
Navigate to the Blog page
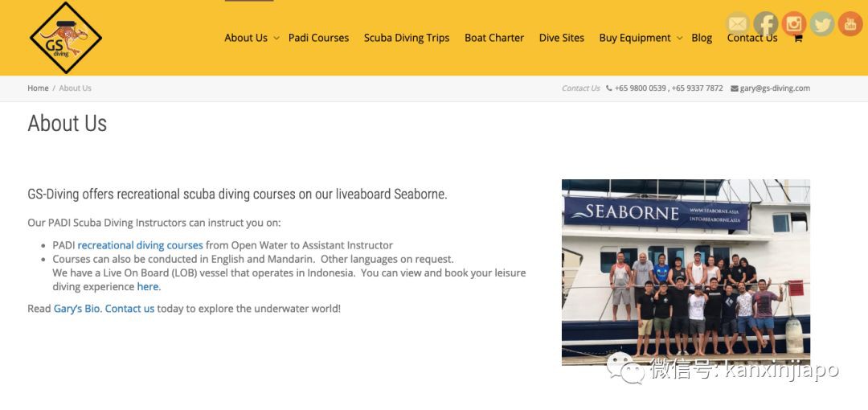coord(702,38)
